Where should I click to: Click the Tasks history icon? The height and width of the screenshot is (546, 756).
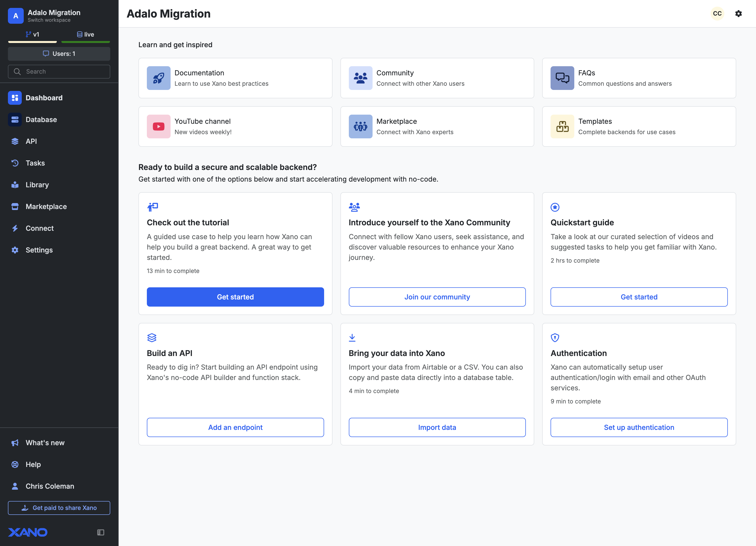coord(15,163)
